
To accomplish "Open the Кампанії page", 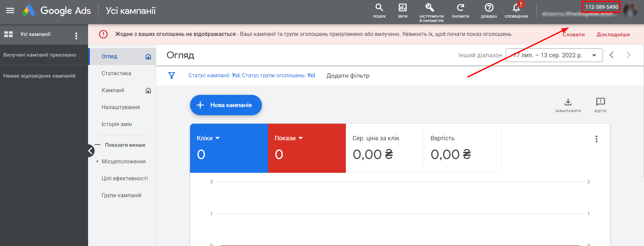I will pyautogui.click(x=113, y=90).
